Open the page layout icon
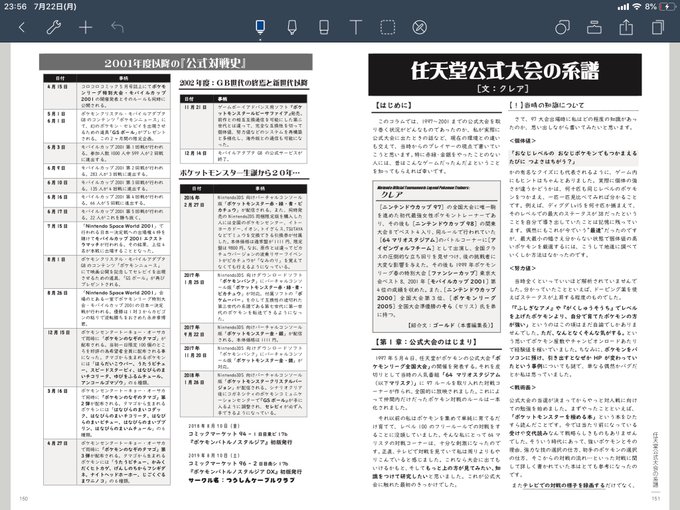The width and height of the screenshot is (680, 510). tap(594, 27)
